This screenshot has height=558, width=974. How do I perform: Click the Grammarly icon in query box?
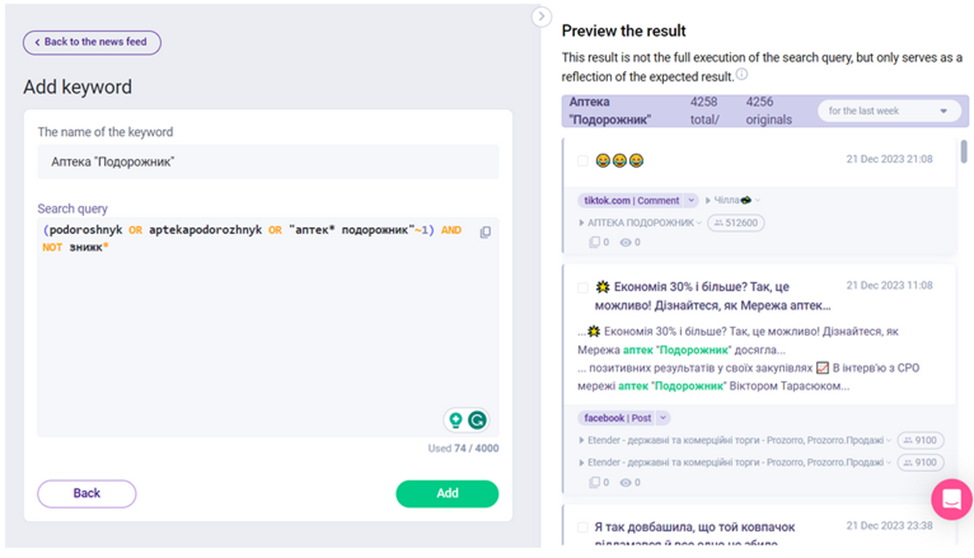pyautogui.click(x=478, y=420)
